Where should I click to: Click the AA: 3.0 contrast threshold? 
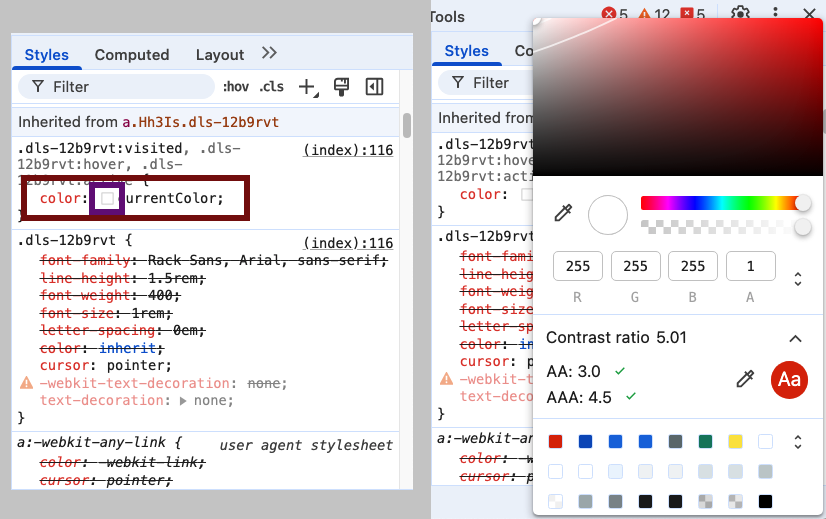coord(573,371)
